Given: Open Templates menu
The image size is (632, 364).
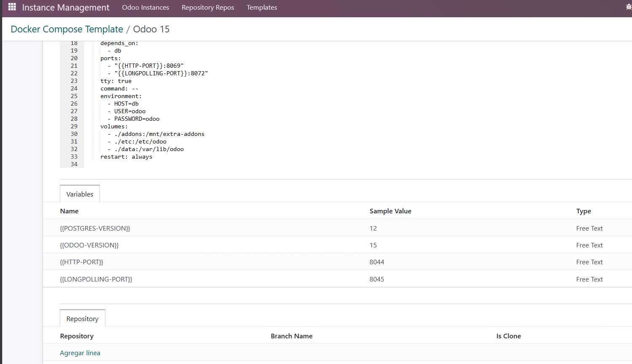Looking at the screenshot, I should click(262, 8).
